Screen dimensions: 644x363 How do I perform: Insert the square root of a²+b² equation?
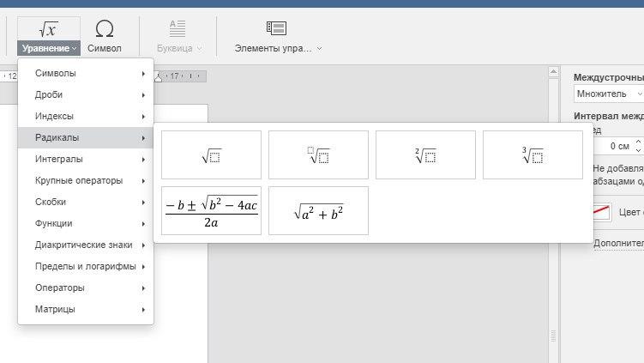[318, 210]
